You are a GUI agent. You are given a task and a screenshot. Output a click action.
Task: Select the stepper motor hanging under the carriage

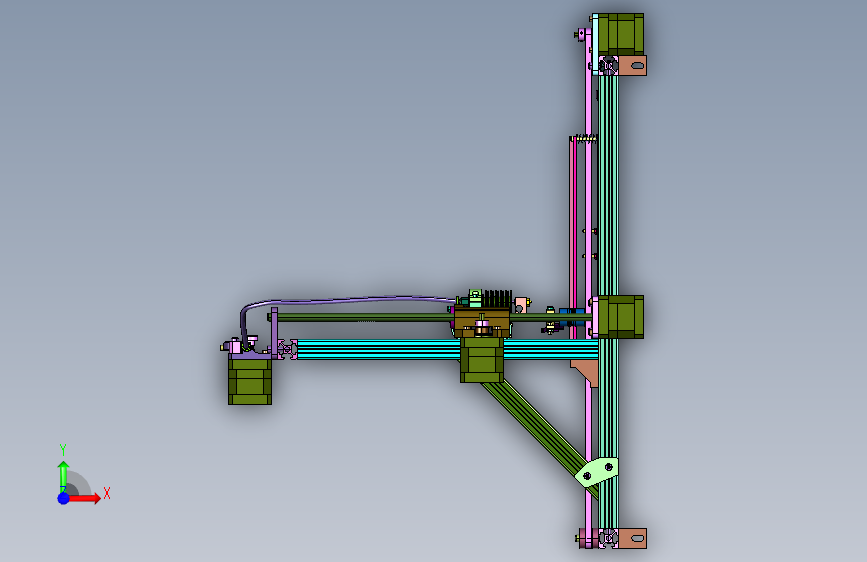point(482,360)
